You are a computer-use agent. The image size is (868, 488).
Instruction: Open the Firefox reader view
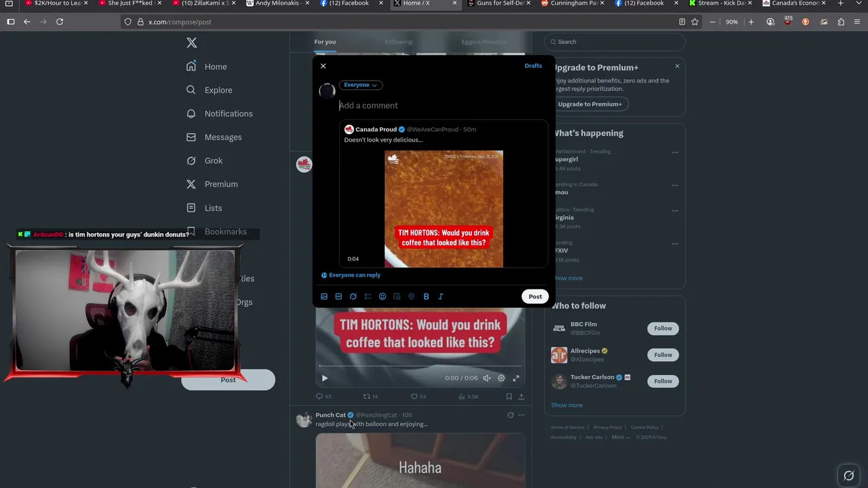point(682,22)
